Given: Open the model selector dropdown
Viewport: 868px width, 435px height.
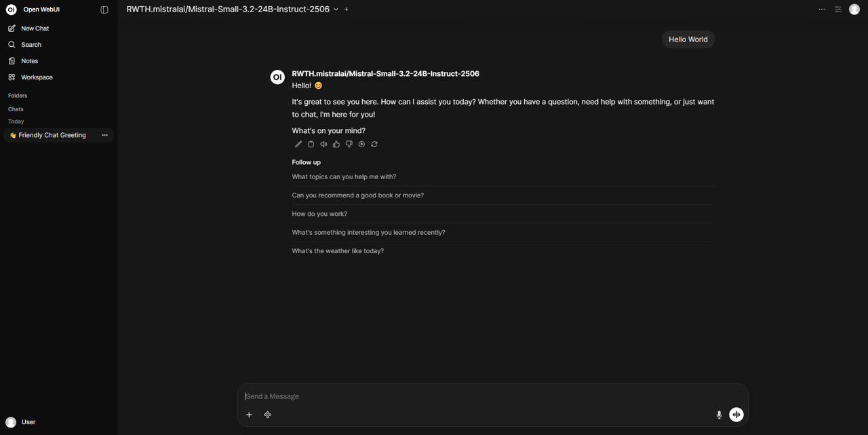Looking at the screenshot, I should coord(336,10).
